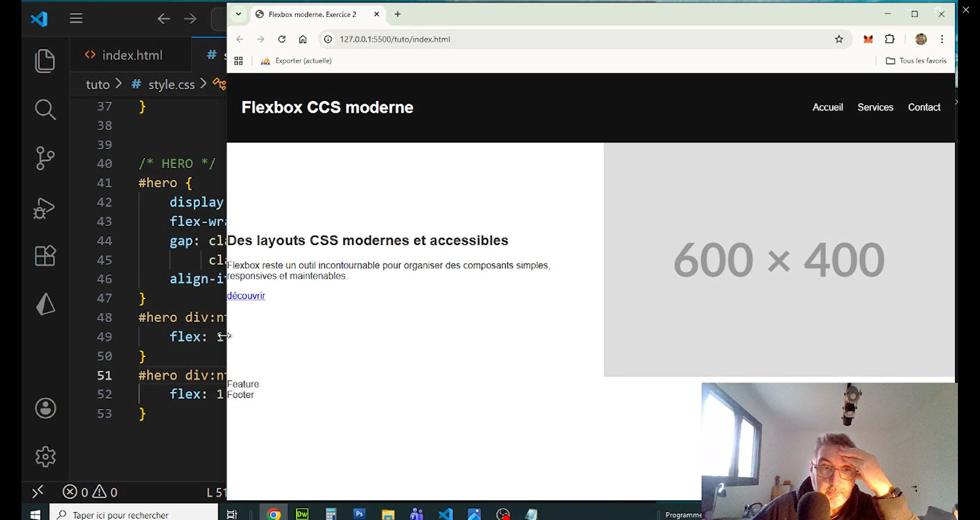Select the Flexbox moderne browser tab
Viewport: 980px width, 520px height.
click(312, 14)
